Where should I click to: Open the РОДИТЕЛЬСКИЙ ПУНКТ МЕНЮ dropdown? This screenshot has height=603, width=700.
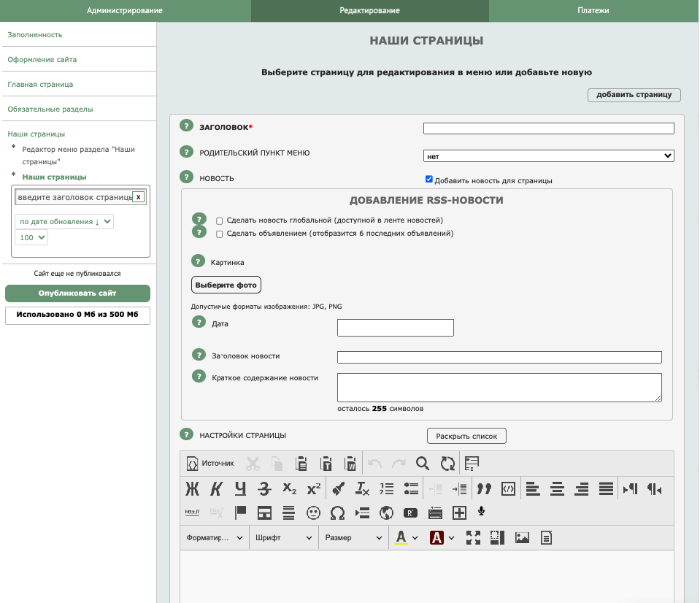(549, 155)
